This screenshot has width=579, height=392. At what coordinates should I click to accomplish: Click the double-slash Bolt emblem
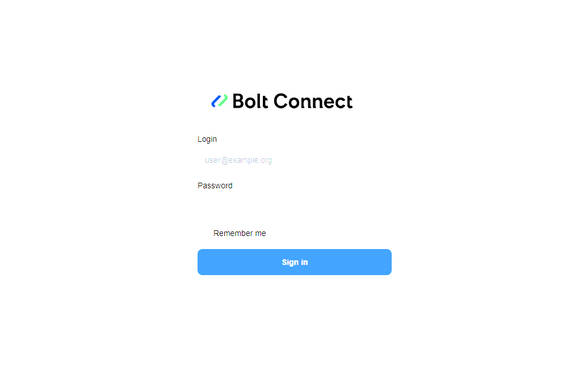(x=219, y=101)
